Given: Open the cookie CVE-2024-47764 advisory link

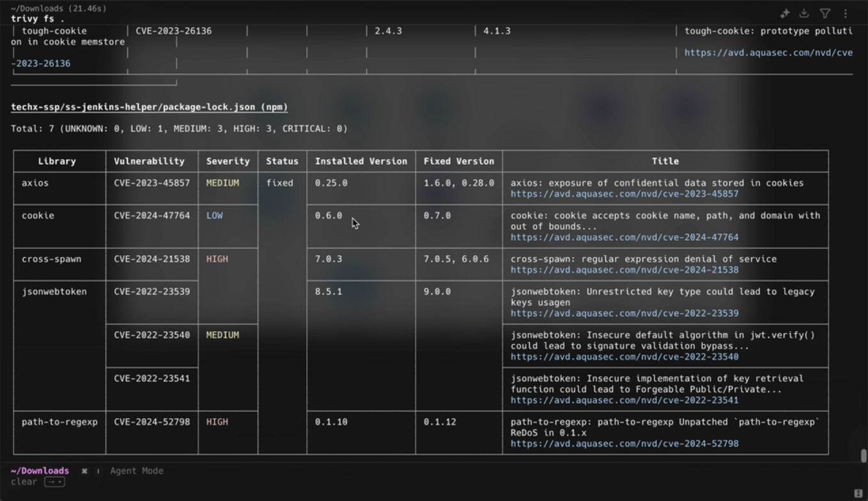Looking at the screenshot, I should pyautogui.click(x=624, y=237).
